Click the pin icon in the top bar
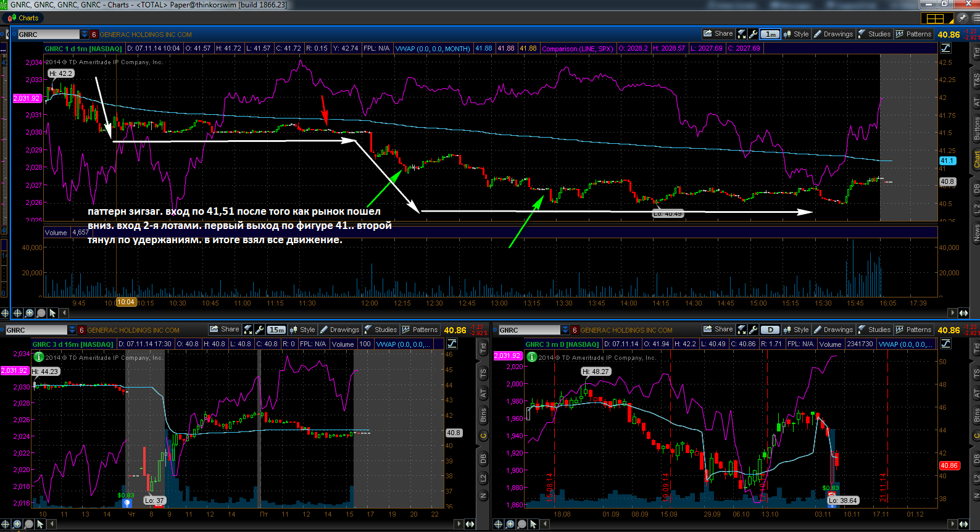Viewport: 980px width, 532px height. point(963,18)
